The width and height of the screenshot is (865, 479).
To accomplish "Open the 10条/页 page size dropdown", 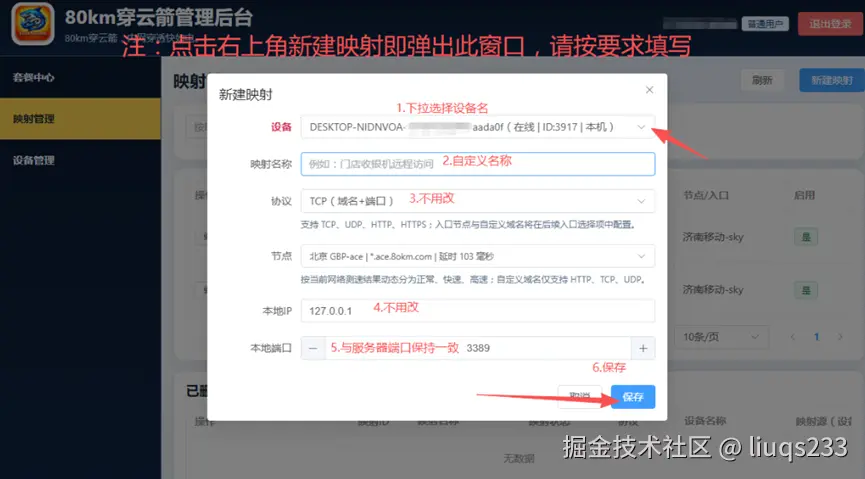I will click(721, 337).
